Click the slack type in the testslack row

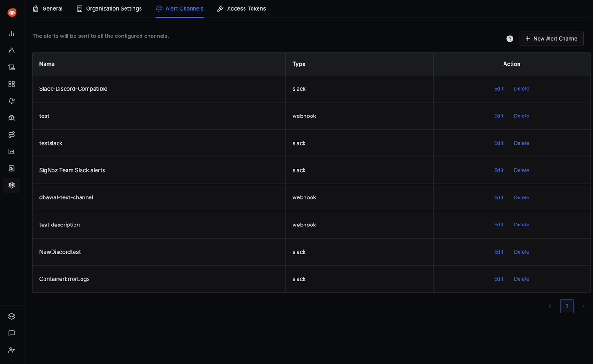[x=299, y=143]
